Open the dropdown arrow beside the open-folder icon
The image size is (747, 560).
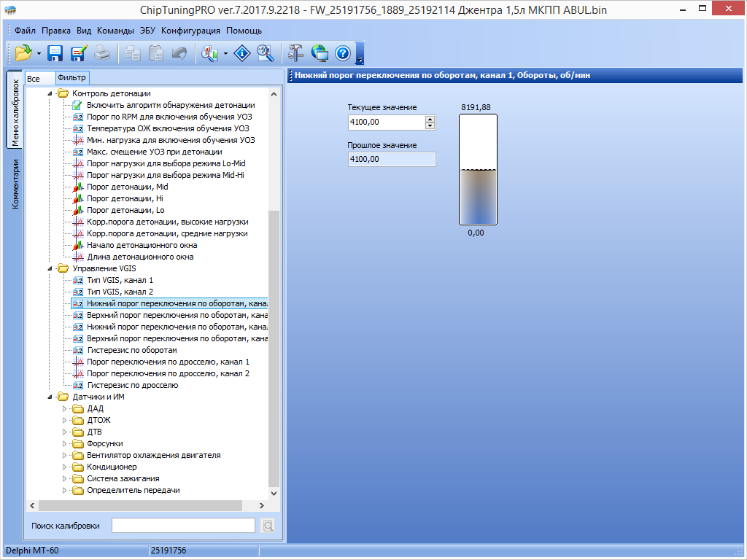click(x=39, y=54)
